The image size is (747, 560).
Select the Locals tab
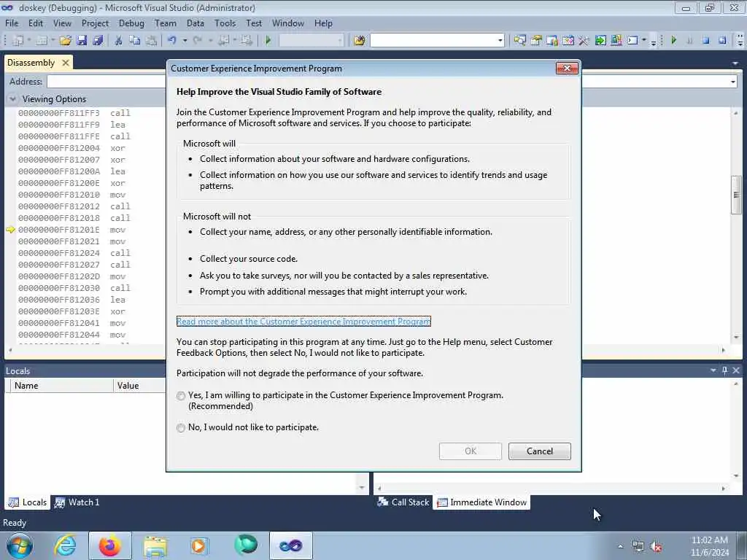click(28, 502)
